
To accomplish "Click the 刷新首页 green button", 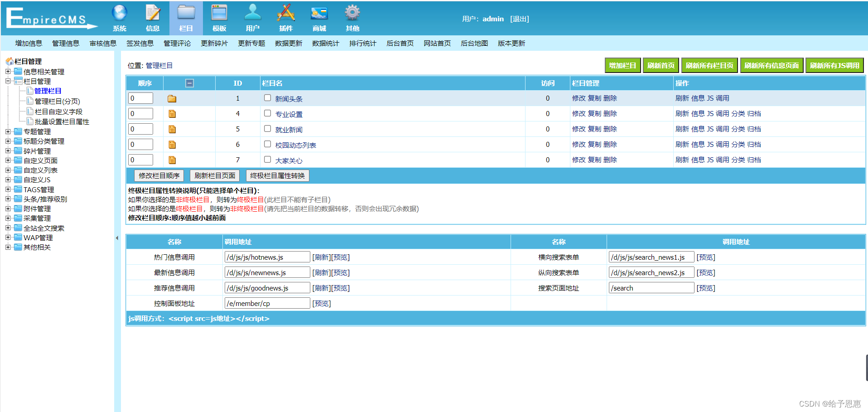I will click(661, 65).
